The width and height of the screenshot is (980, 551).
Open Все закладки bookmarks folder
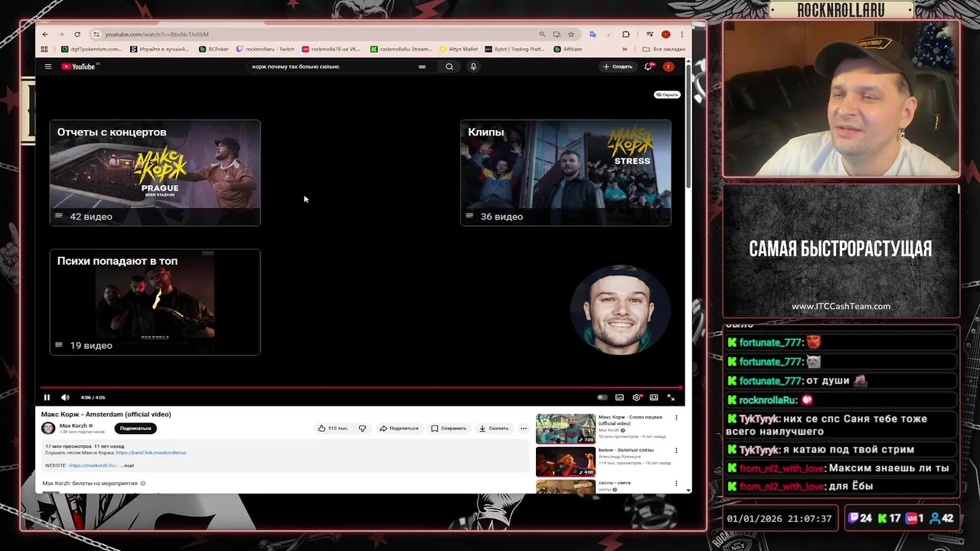pyautogui.click(x=664, y=49)
